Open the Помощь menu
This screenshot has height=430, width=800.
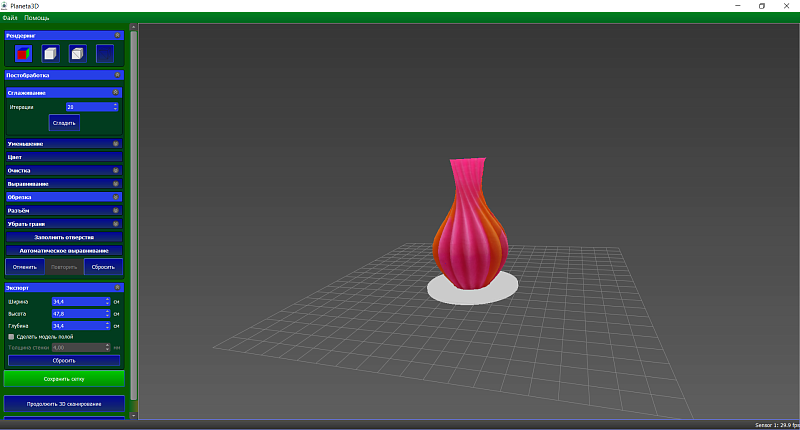(x=37, y=18)
